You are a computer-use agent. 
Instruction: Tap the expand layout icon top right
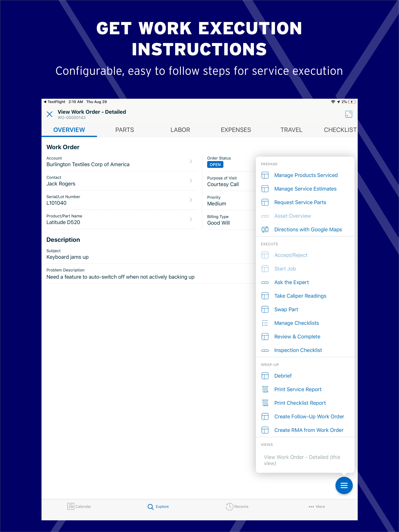pos(349,114)
